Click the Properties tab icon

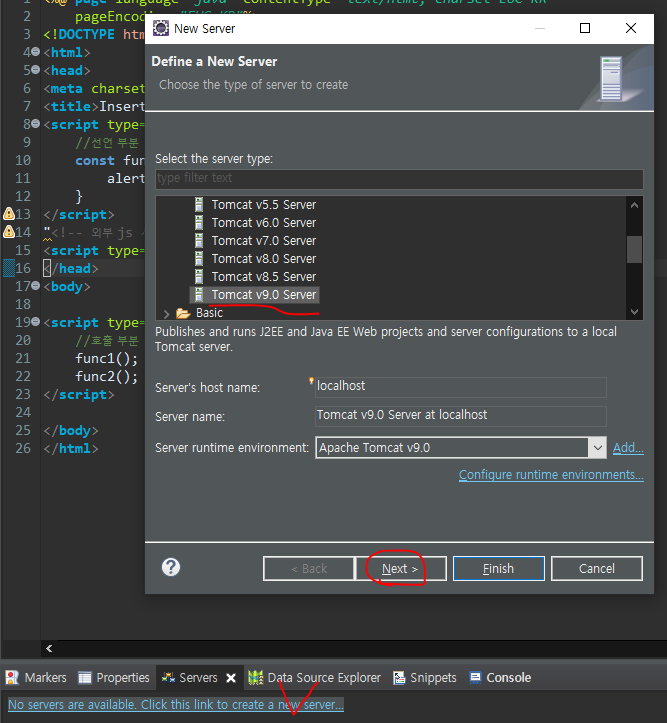[x=85, y=677]
